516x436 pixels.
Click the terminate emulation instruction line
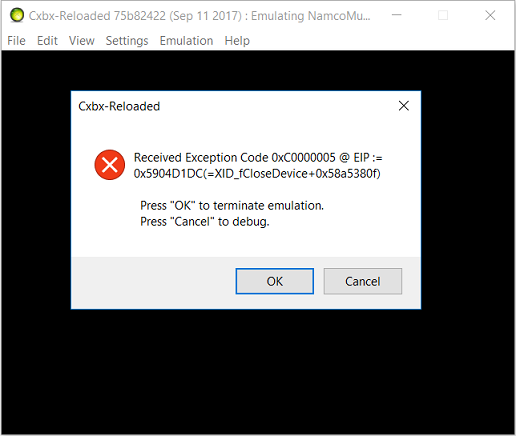pos(232,206)
